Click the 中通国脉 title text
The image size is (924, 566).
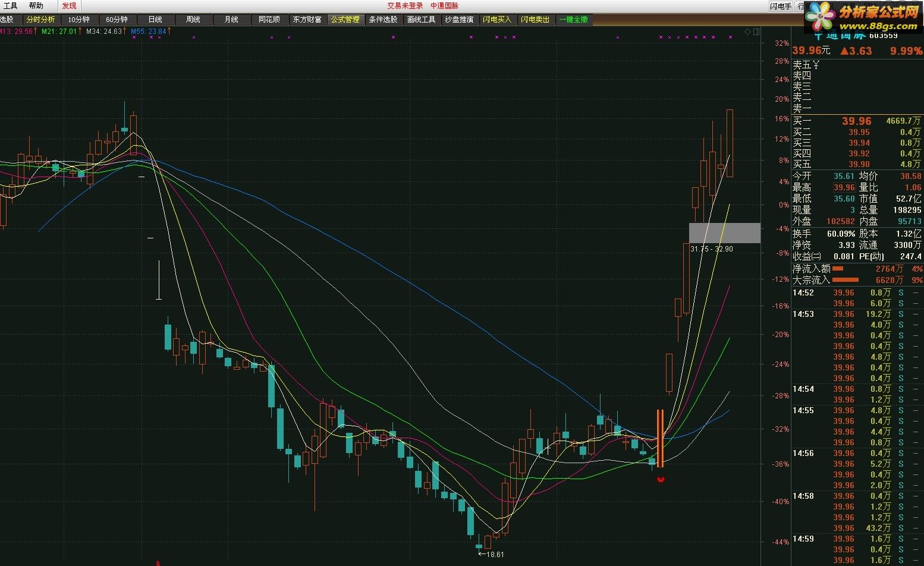click(445, 6)
